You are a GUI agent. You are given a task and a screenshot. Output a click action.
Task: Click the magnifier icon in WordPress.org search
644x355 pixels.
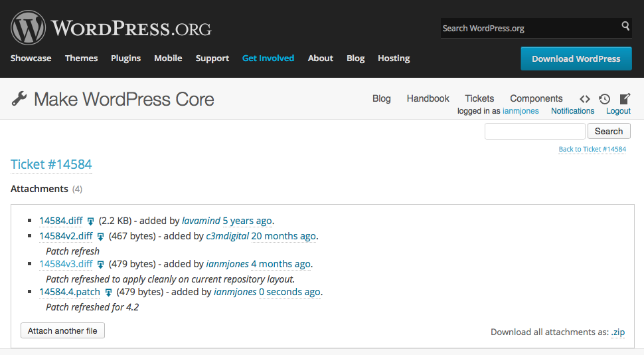[625, 26]
